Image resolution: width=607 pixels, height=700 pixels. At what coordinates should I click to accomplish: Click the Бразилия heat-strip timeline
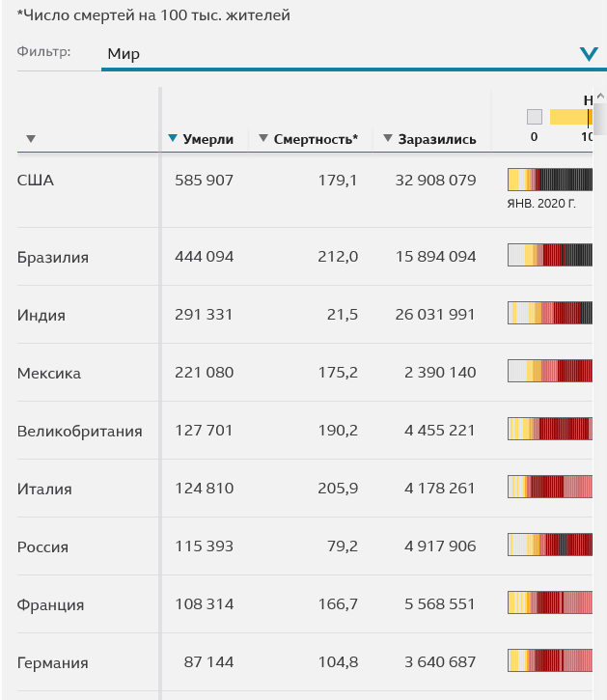click(x=550, y=256)
